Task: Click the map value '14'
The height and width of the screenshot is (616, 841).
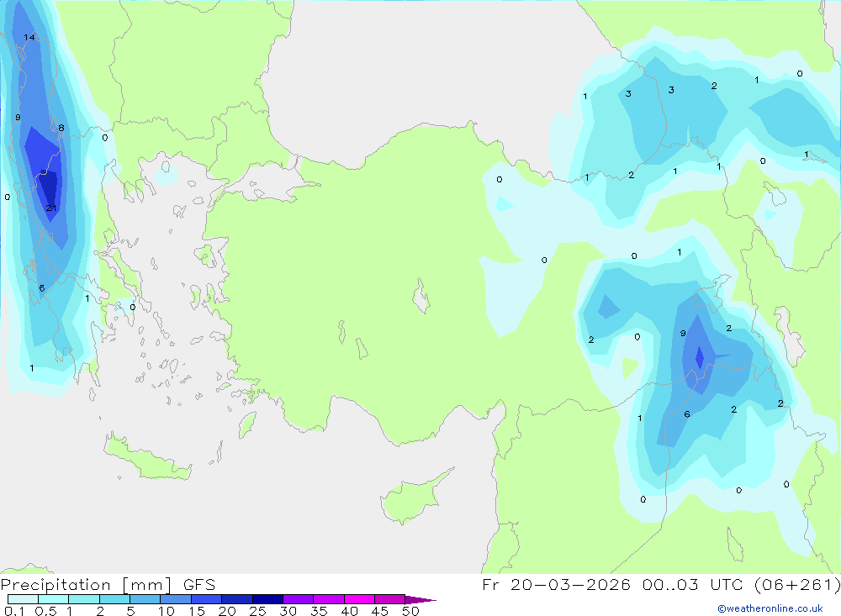Action: (x=29, y=37)
